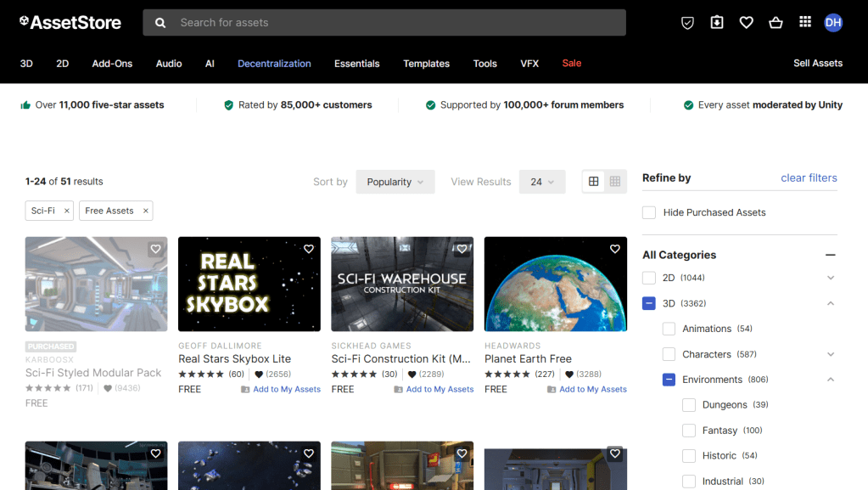Open the shopping cart icon
Screen dimensions: 868x490
click(x=776, y=23)
